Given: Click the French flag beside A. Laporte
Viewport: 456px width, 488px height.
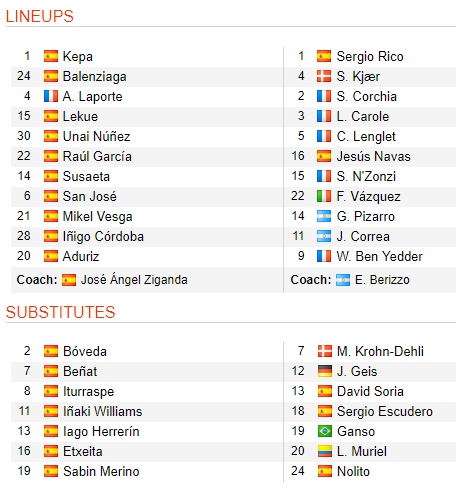Looking at the screenshot, I should (51, 96).
